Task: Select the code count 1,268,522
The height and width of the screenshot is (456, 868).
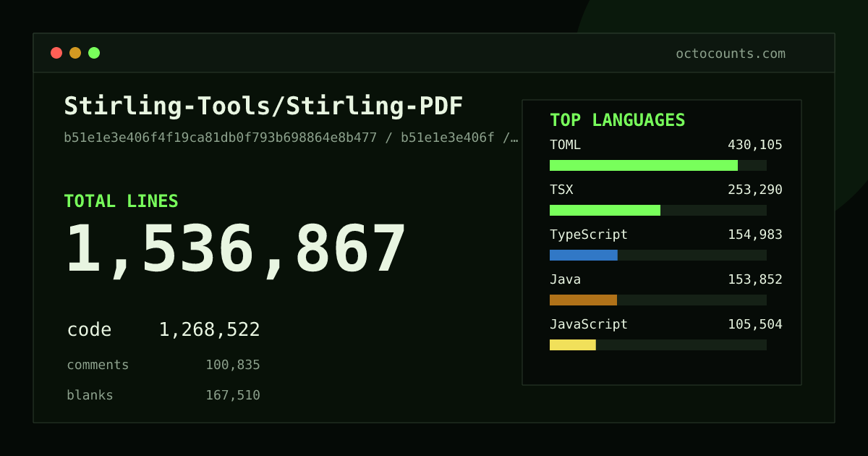Action: coord(209,330)
